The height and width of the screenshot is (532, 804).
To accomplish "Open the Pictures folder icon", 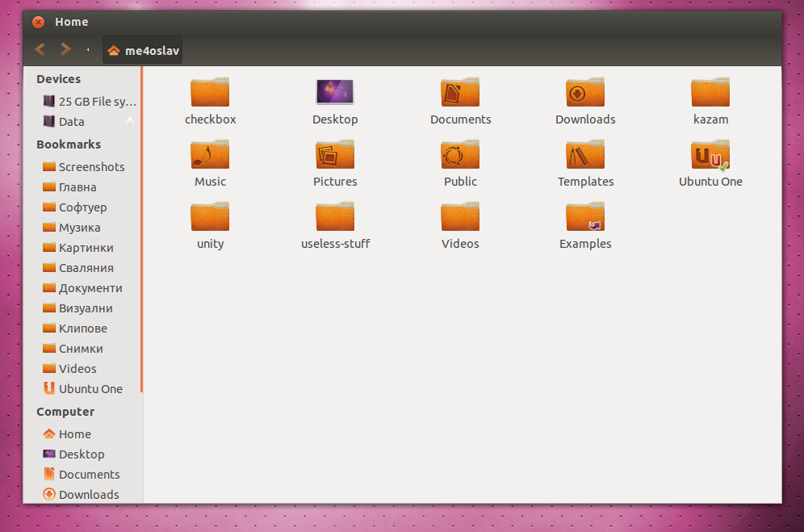I will [335, 155].
